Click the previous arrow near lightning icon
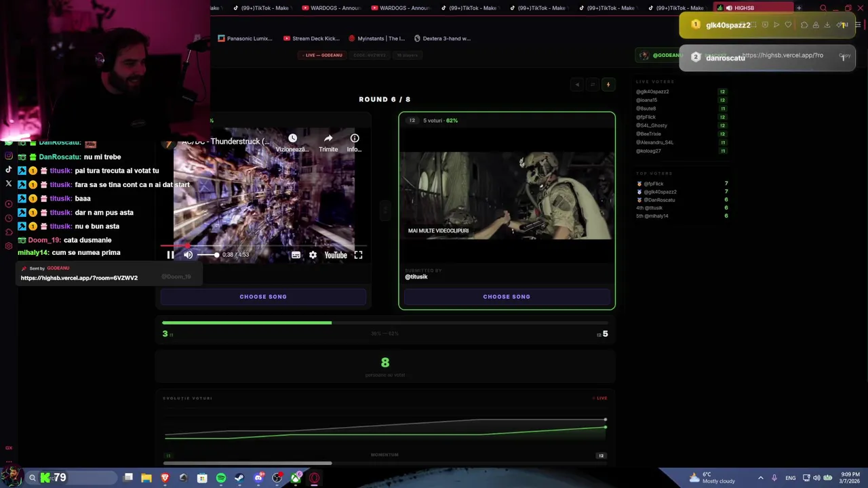Viewport: 868px width, 488px height. [577, 85]
